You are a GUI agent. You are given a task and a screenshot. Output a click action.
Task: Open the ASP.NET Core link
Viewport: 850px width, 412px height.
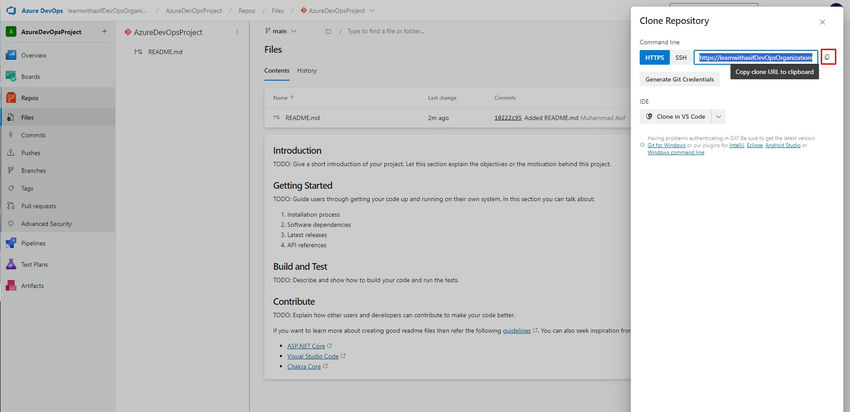tap(306, 346)
